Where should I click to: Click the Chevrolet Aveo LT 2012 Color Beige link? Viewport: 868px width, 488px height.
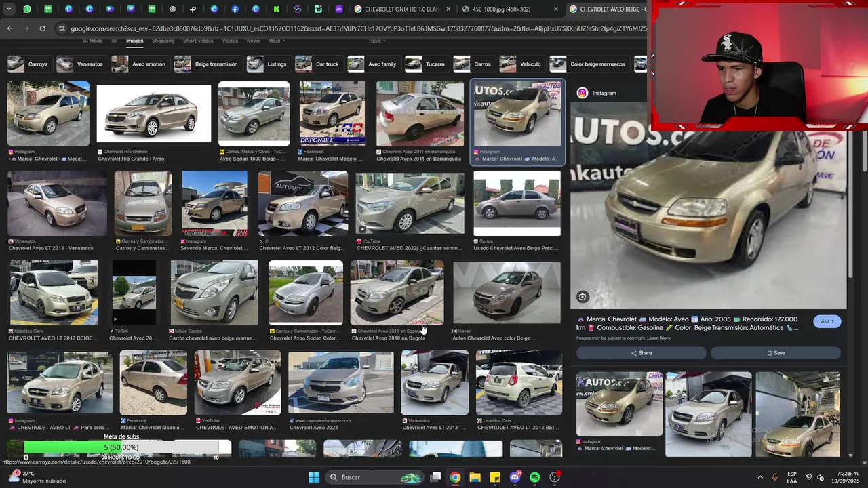301,248
